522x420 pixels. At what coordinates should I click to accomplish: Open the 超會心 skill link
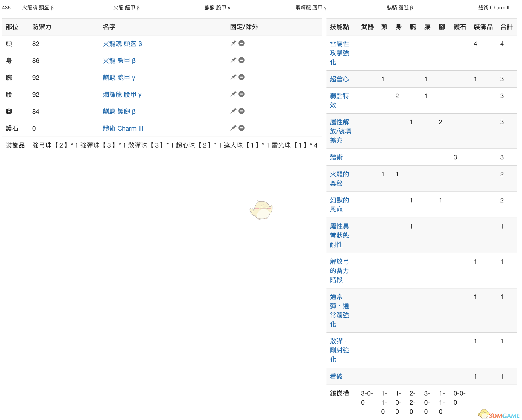click(x=340, y=79)
